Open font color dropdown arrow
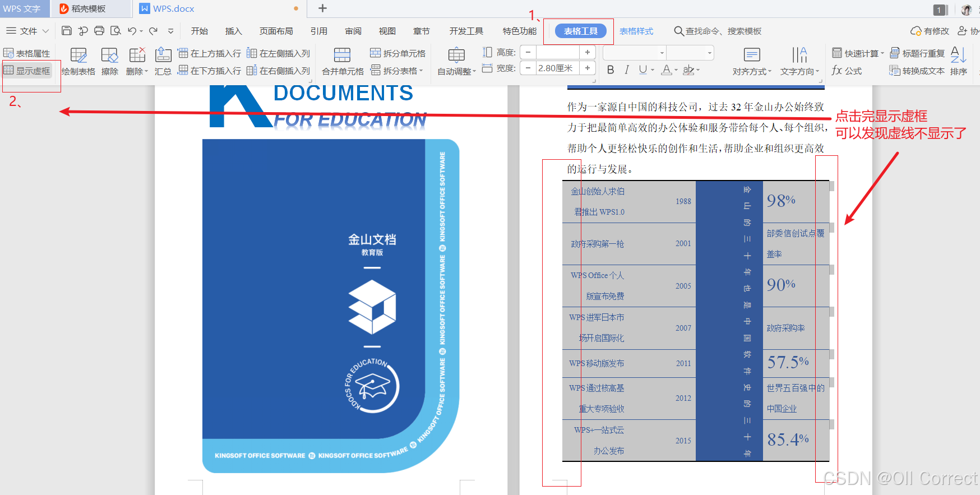 point(676,70)
